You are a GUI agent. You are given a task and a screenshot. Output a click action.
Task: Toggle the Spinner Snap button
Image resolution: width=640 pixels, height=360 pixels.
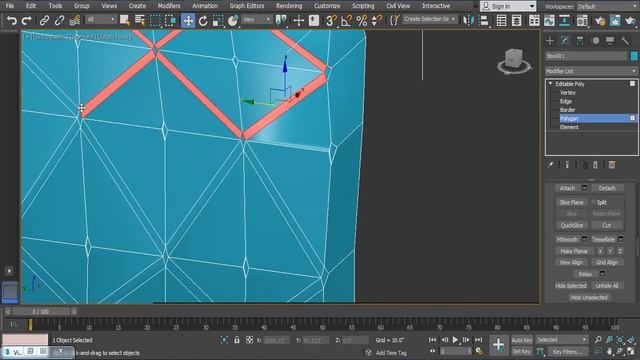(376, 20)
